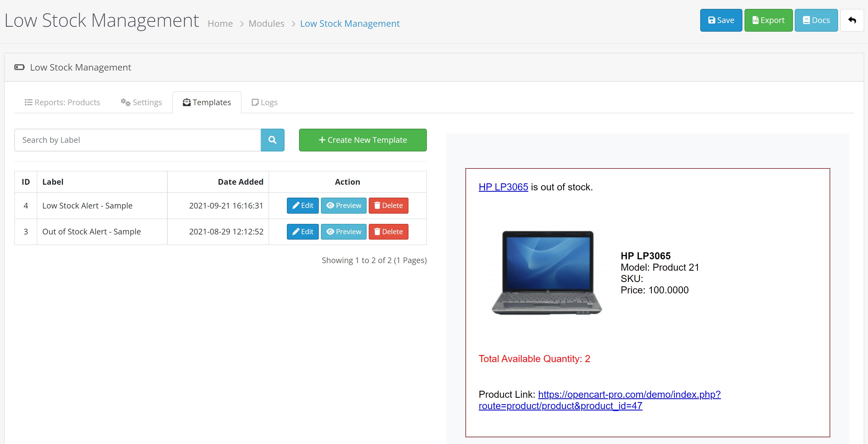Click the ID cell '4'
Screen dimensions: 868x444
point(26,206)
